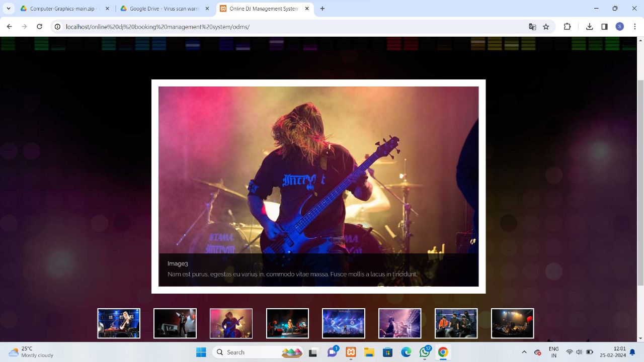This screenshot has height=362, width=644.
Task: Select first thumbnail with DJ in blue light
Action: click(119, 323)
